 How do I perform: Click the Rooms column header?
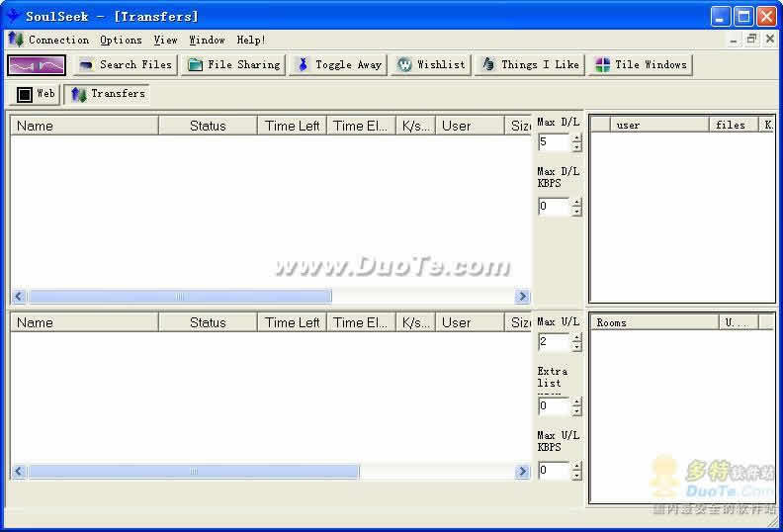[654, 322]
